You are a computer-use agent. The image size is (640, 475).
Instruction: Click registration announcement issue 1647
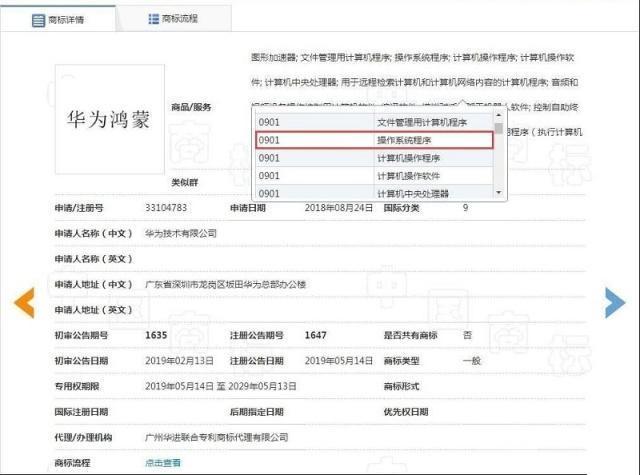[316, 335]
